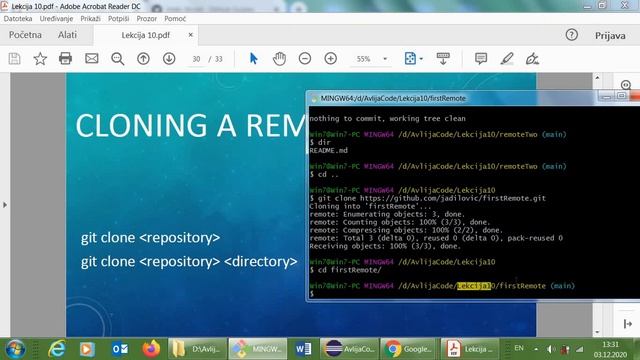Click scroll down arrow of document scrollbar
The image size is (640, 360).
coord(597,332)
